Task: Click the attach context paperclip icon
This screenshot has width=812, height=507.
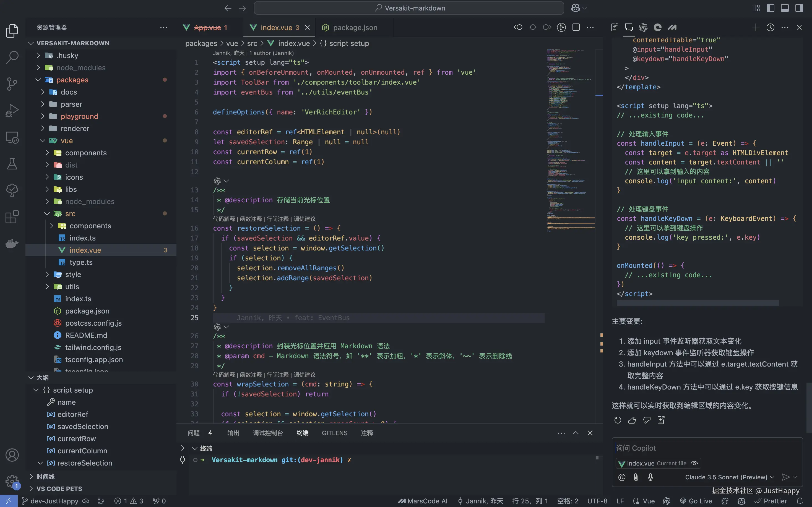Action: (636, 477)
